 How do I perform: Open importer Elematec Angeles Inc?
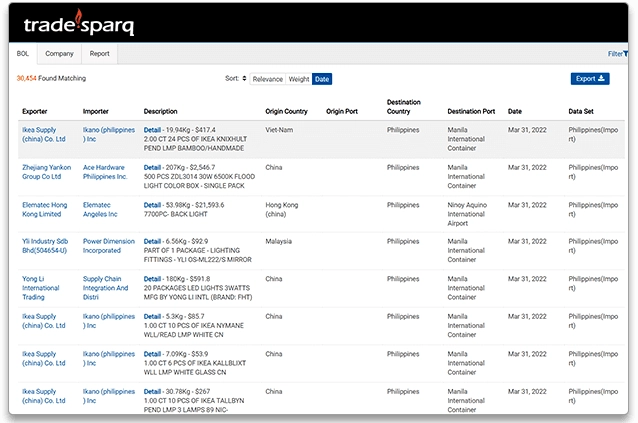point(100,209)
